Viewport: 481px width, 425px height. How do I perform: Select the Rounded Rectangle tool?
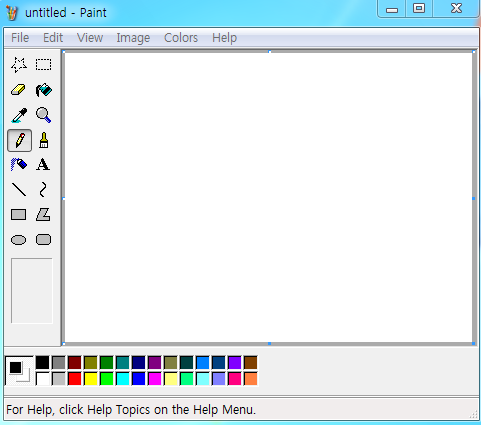coord(43,240)
